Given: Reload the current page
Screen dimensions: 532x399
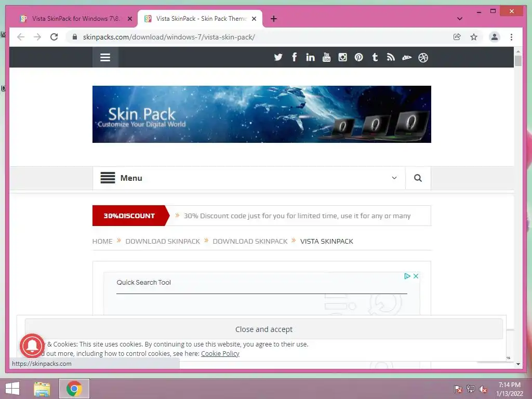Looking at the screenshot, I should [x=54, y=37].
